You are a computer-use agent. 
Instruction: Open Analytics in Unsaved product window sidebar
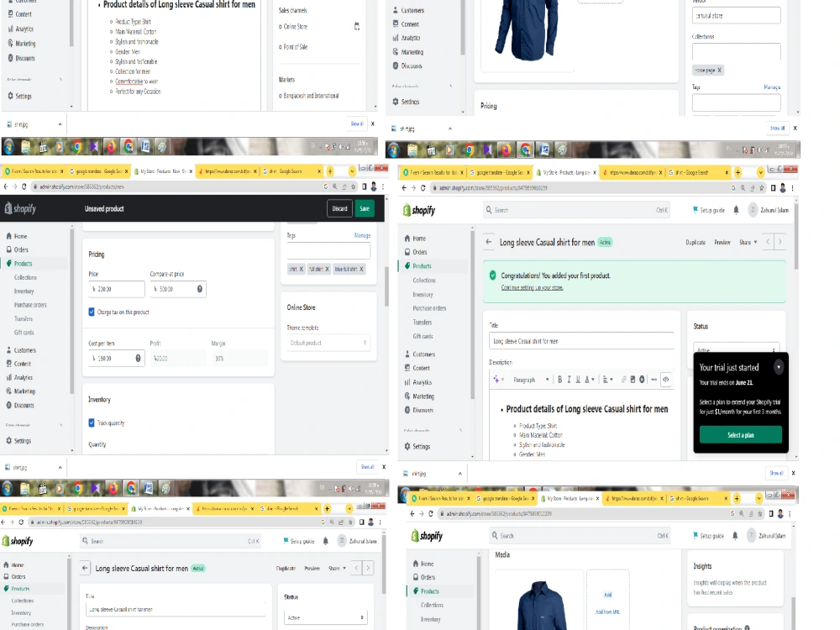pyautogui.click(x=23, y=378)
